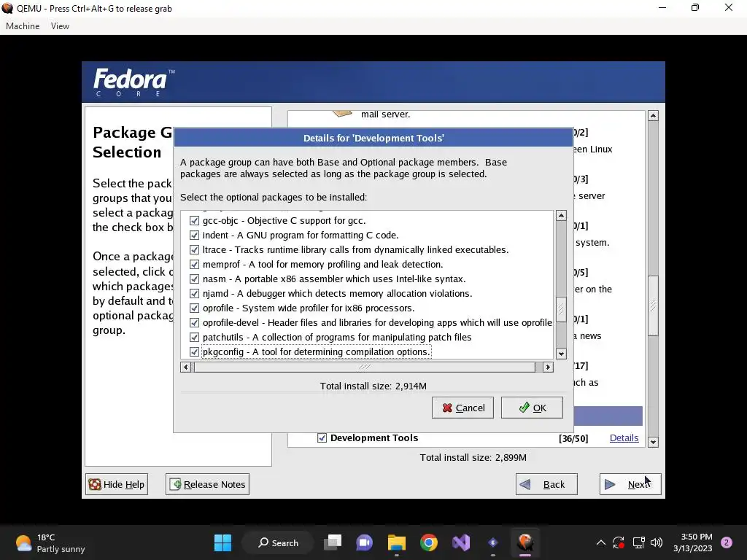Click the Cancel button in the details dialog
This screenshot has height=560, width=747.
coord(462,408)
